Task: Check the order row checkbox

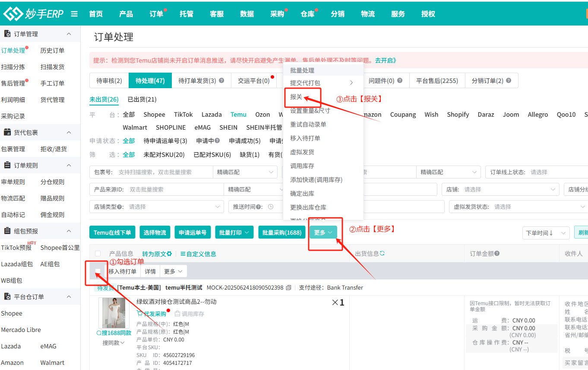Action: 98,271
